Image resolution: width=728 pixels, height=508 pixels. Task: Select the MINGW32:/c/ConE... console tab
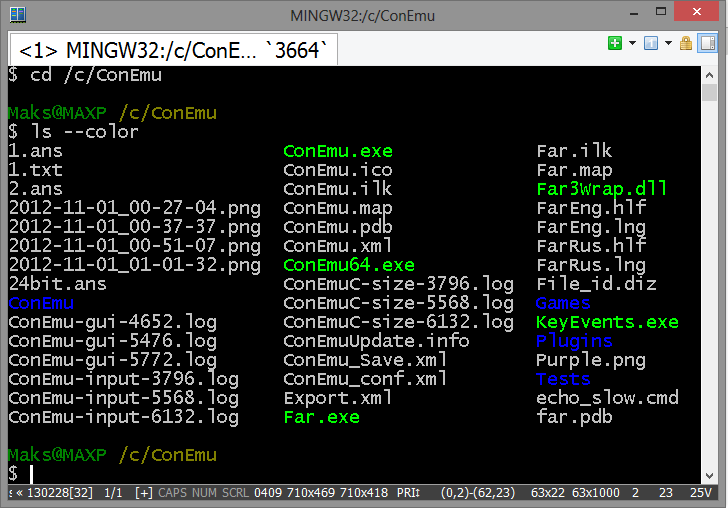point(173,50)
